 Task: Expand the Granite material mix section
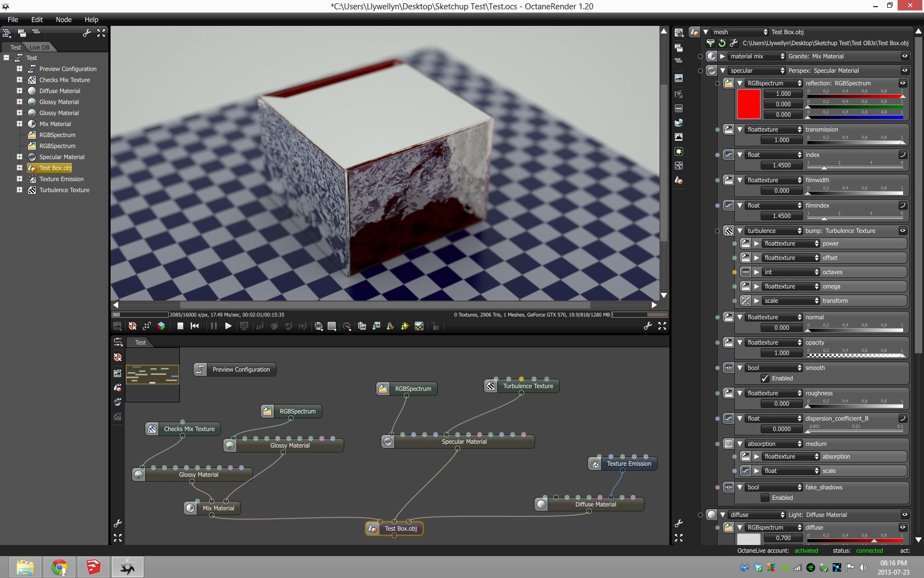(x=723, y=56)
